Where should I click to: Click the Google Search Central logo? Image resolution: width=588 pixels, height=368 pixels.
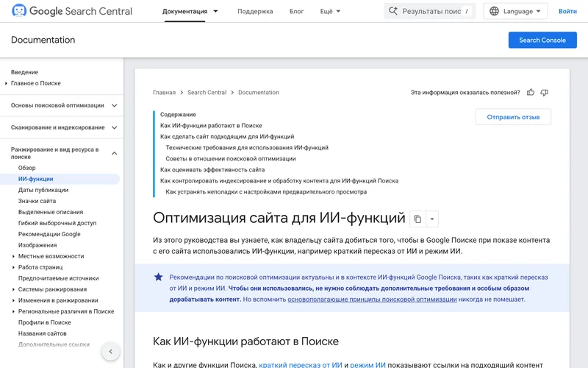coord(71,11)
